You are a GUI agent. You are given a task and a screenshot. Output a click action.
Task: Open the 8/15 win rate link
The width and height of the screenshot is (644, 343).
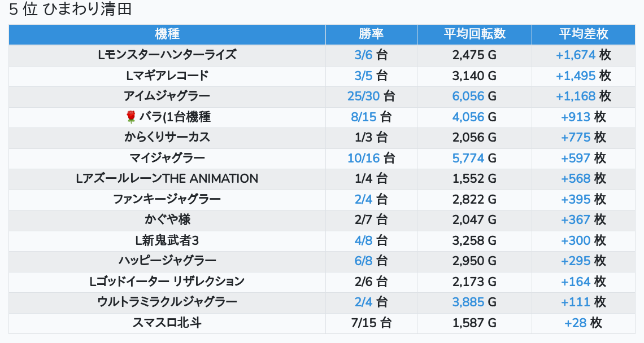363,117
